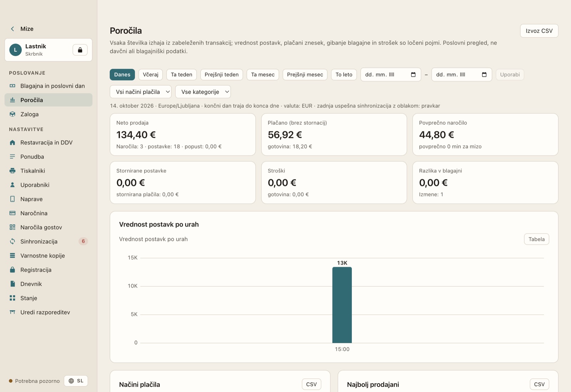Click the globe SL language button
The height and width of the screenshot is (392, 571).
click(76, 381)
